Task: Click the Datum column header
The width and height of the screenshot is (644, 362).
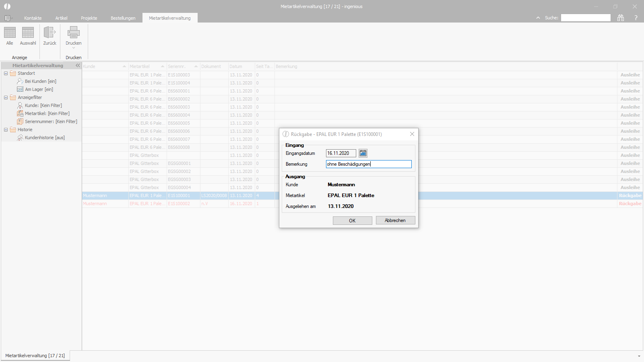Action: [x=242, y=66]
